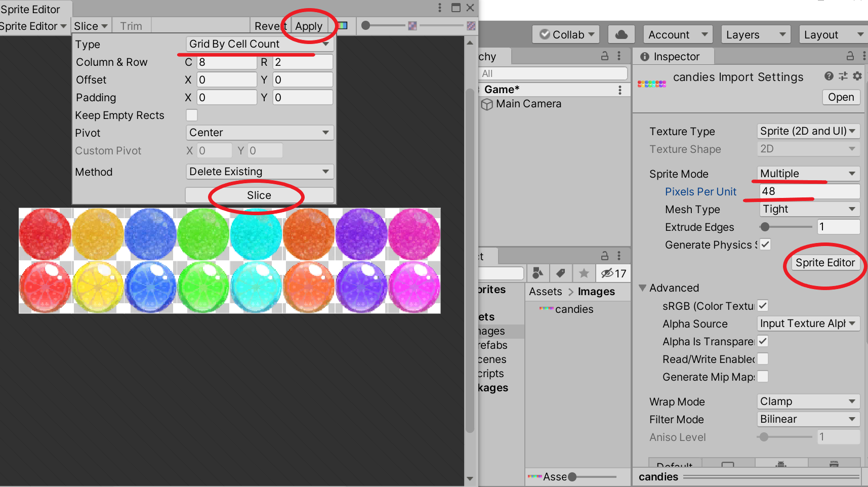Click the Assets breadcrumb in Project panel
Image resolution: width=868 pixels, height=487 pixels.
coord(546,292)
